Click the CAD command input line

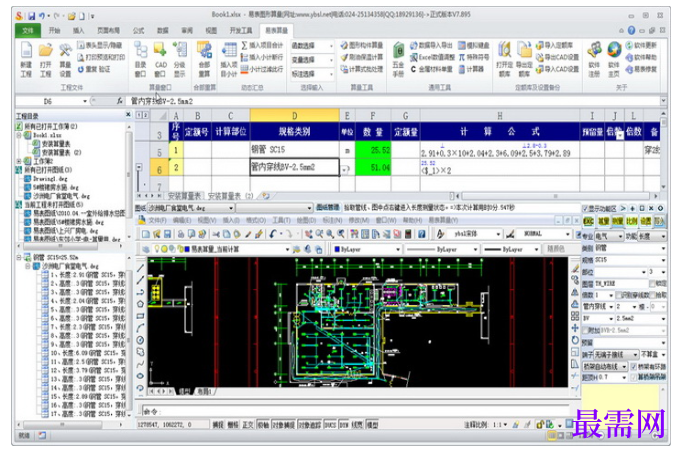[x=356, y=411]
